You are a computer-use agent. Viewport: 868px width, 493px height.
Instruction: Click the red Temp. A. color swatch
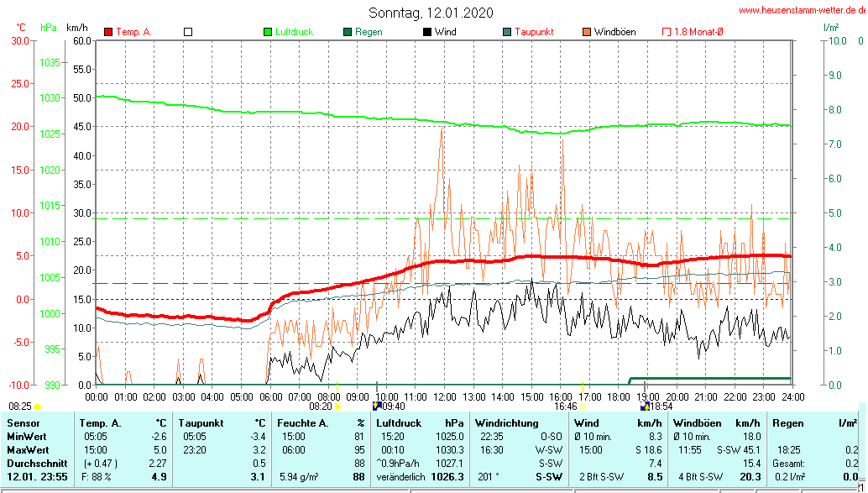(108, 32)
